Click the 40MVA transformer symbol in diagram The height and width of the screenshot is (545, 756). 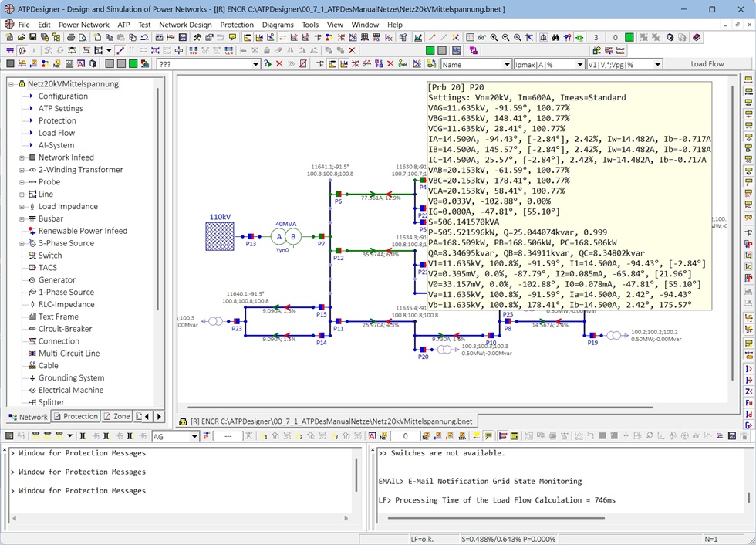click(x=286, y=236)
